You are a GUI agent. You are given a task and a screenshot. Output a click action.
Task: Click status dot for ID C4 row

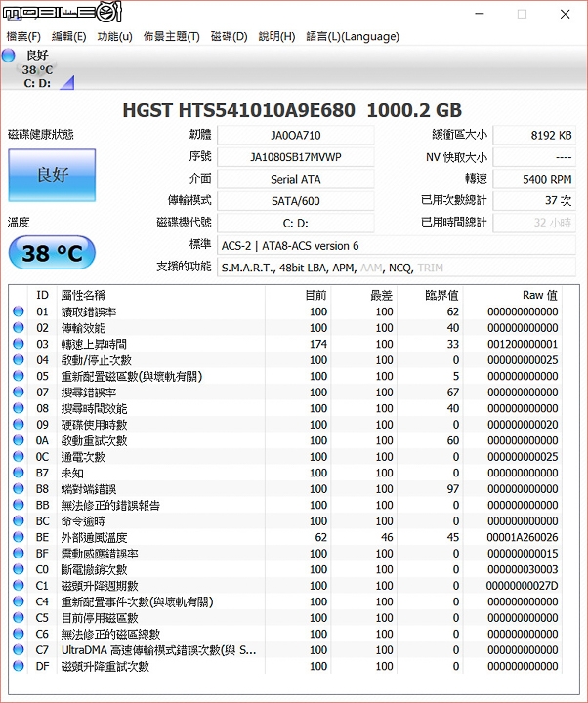19,601
